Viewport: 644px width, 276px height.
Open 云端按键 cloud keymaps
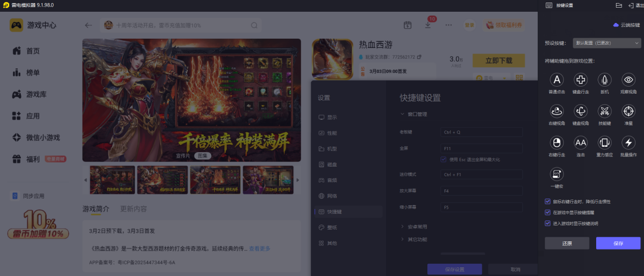click(626, 24)
